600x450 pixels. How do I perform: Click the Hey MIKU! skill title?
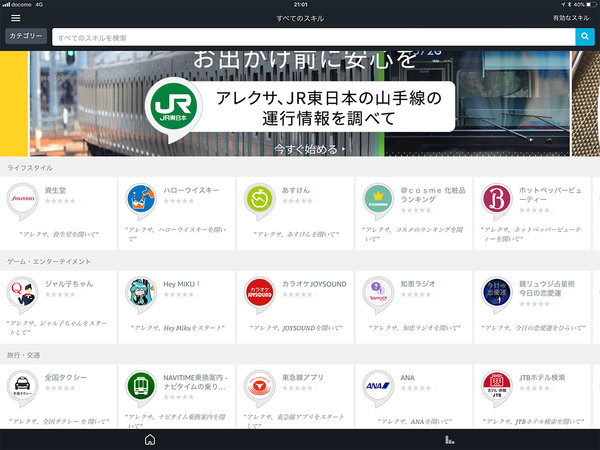pyautogui.click(x=181, y=284)
